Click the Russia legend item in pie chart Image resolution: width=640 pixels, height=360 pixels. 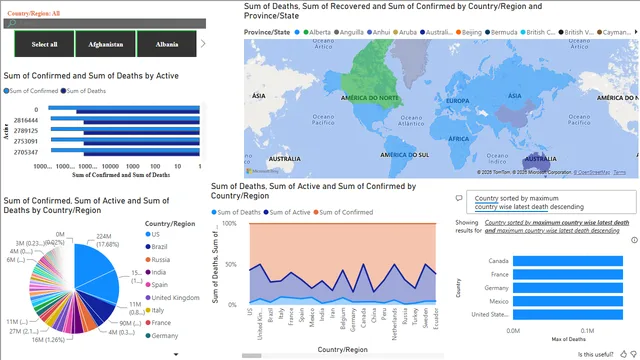158,260
